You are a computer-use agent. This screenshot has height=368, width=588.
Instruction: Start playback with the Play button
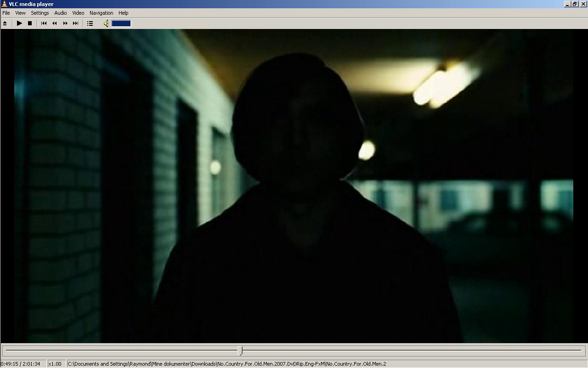(19, 23)
